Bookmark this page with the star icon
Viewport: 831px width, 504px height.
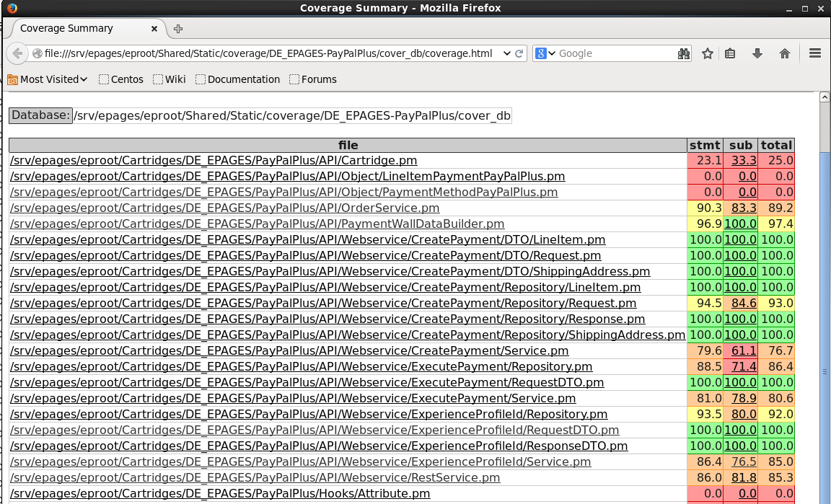[708, 53]
